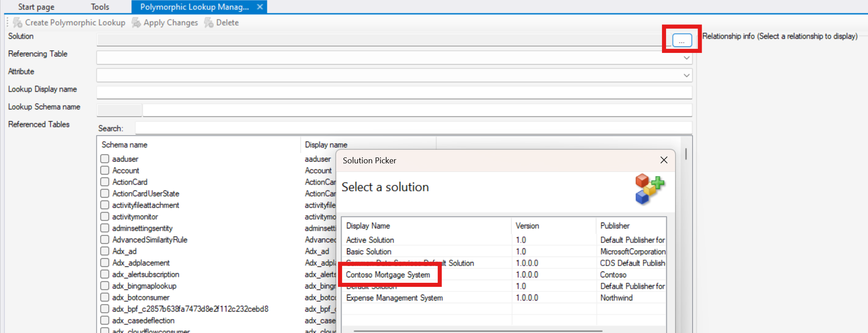Screen dimensions: 868x333
Task: Sort by the Version column header
Action: 527,226
